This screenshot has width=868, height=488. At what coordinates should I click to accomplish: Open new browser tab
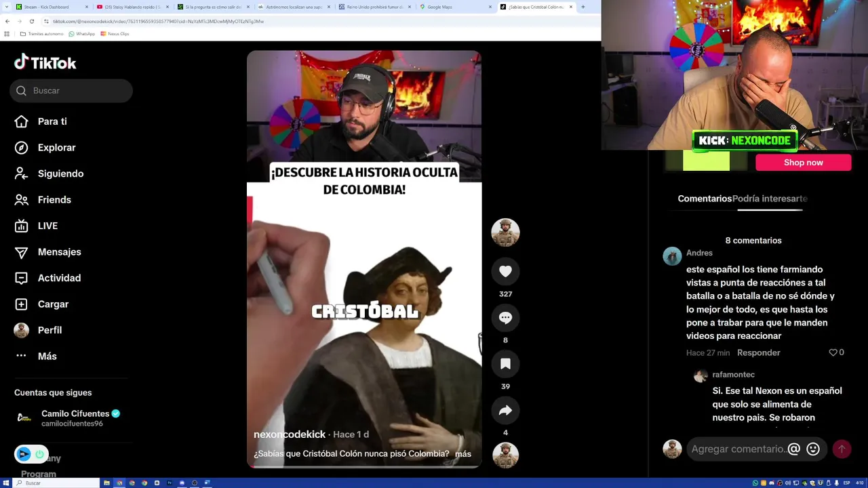click(583, 7)
